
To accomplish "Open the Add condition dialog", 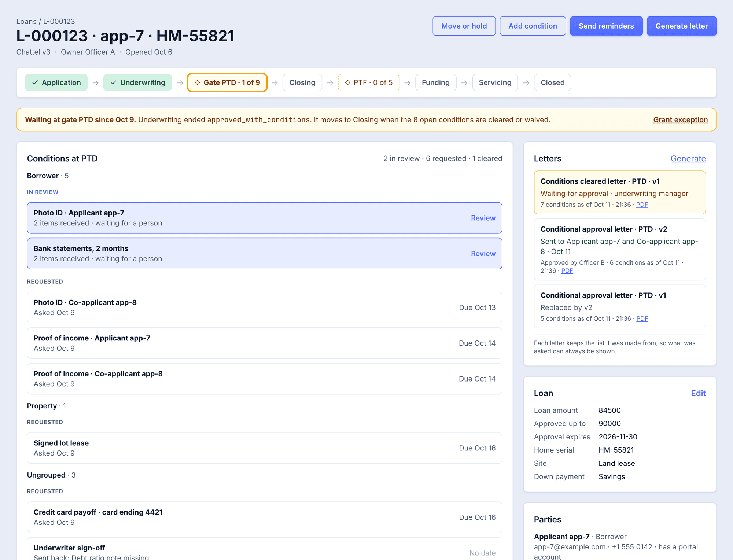I will tap(533, 26).
